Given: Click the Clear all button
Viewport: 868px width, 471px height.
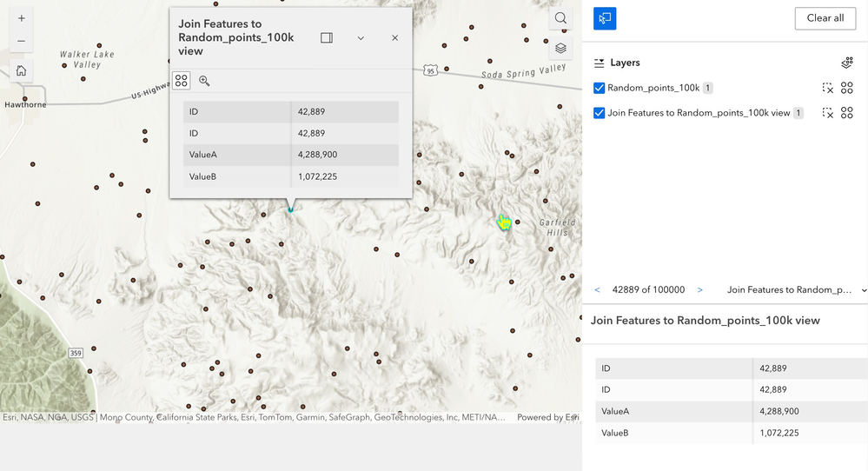Looking at the screenshot, I should click(825, 18).
